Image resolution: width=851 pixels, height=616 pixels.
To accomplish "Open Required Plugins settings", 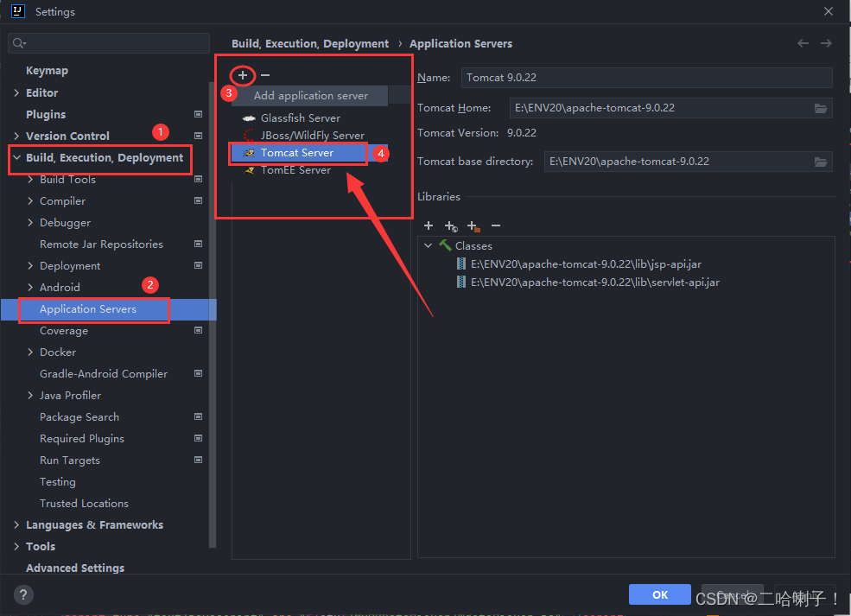I will [x=82, y=439].
